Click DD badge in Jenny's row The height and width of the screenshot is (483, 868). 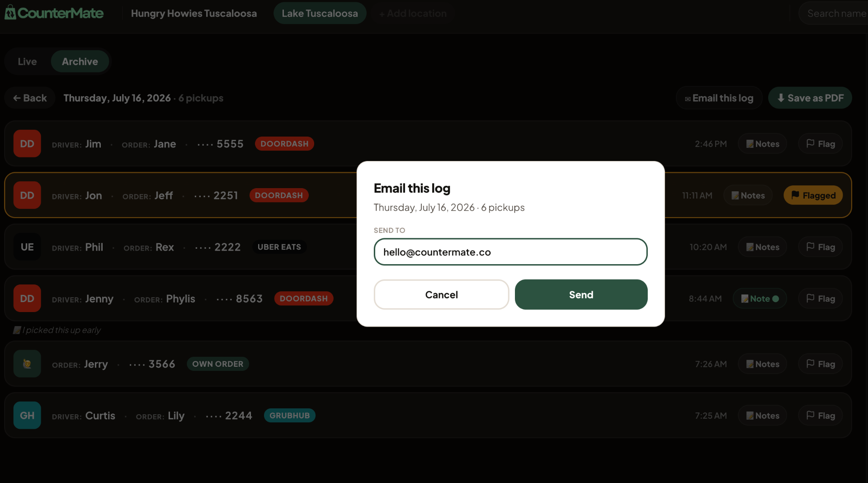point(27,298)
